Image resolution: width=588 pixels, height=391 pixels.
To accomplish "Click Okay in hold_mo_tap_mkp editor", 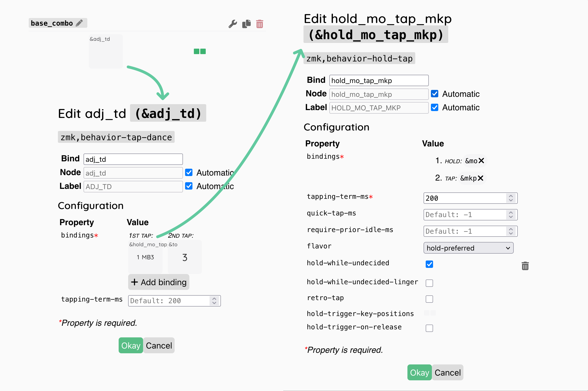I will point(419,372).
